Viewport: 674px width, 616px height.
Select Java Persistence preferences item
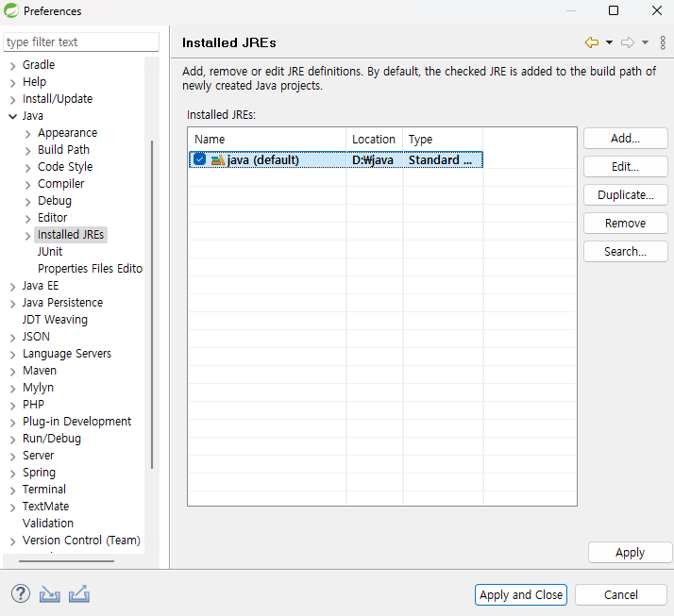point(62,303)
